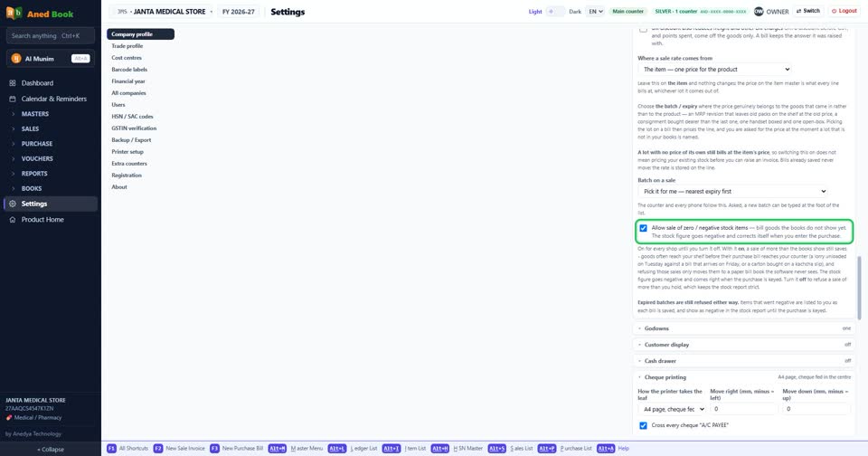Click the OWNER user avatar badge
The width and height of the screenshot is (868, 456).
(759, 11)
